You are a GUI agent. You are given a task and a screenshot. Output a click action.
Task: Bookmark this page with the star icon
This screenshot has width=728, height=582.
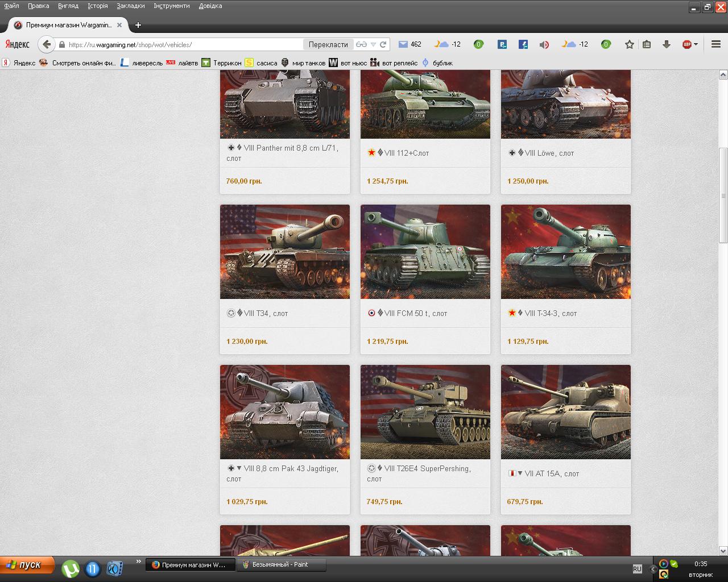click(629, 44)
